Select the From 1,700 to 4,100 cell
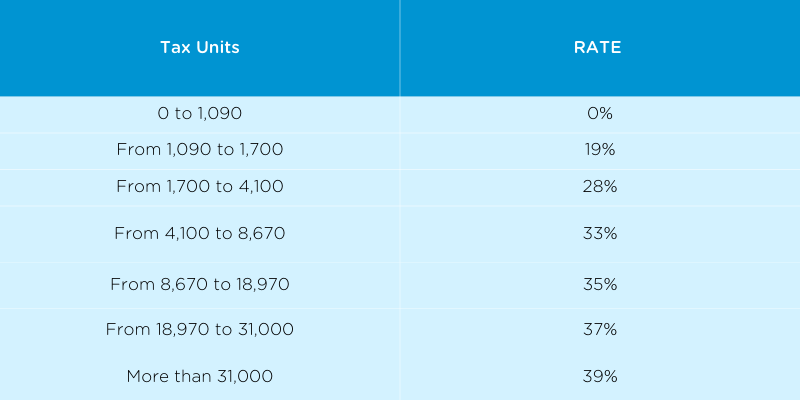Image resolution: width=800 pixels, height=400 pixels. (199, 186)
